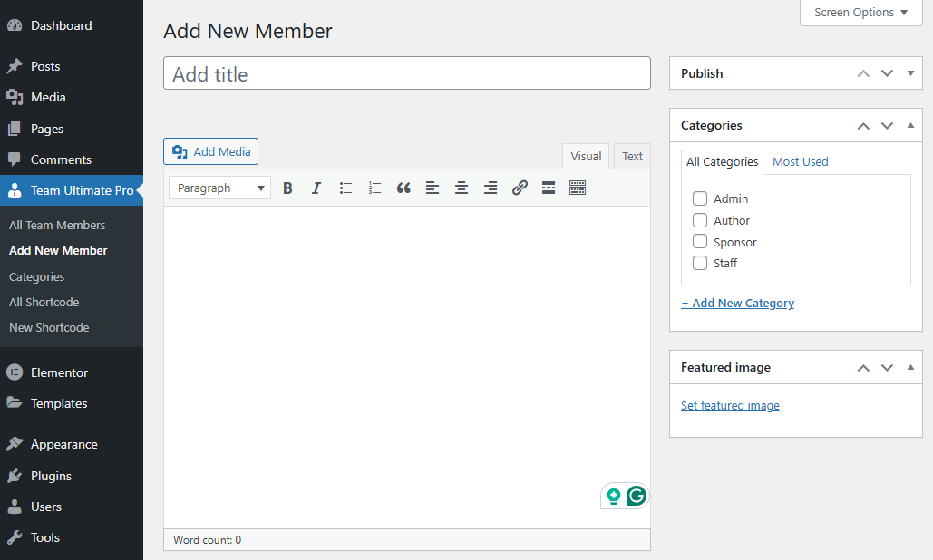Check the Admin category checkbox
Image resolution: width=933 pixels, height=560 pixels.
tap(700, 198)
